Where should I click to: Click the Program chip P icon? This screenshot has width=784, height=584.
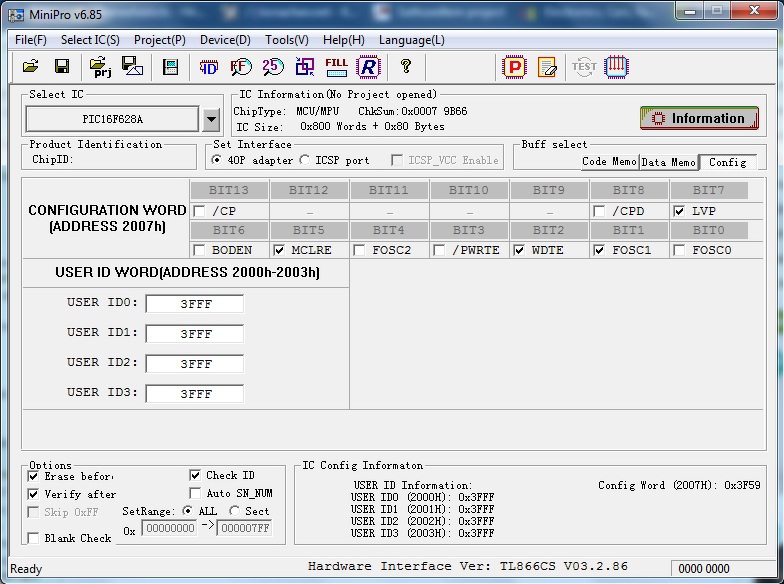514,67
